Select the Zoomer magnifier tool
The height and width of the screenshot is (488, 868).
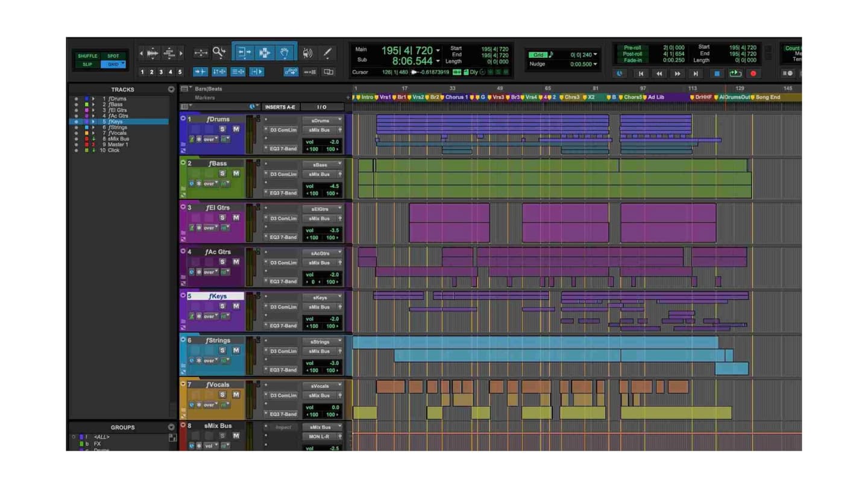coord(219,53)
